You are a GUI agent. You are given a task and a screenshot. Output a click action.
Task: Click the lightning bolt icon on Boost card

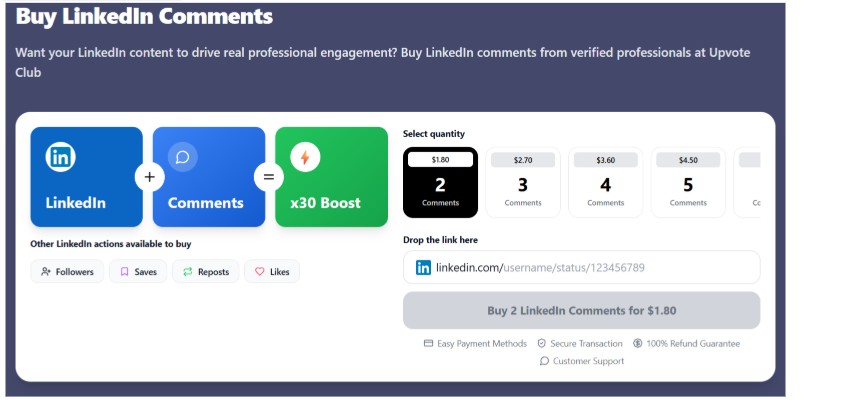point(305,157)
